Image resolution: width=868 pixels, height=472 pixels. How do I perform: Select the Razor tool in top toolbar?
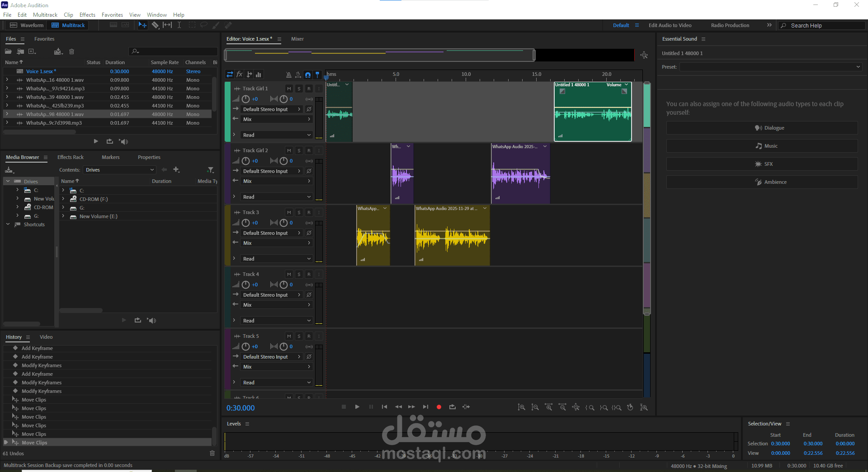click(155, 25)
